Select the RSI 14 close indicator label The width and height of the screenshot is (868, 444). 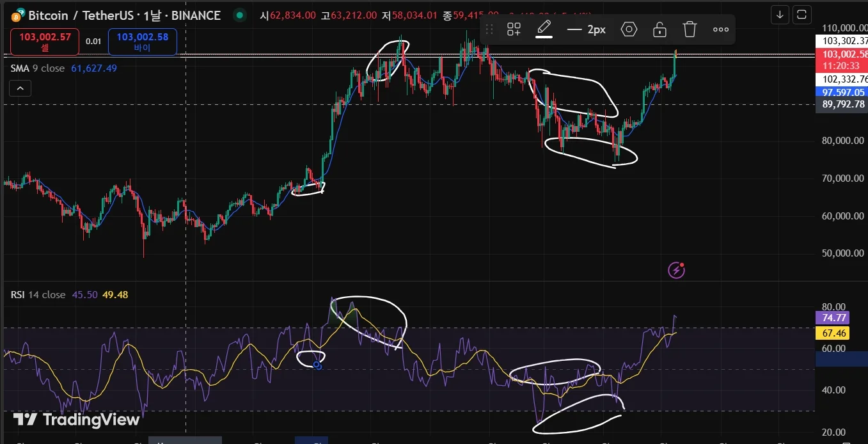[x=38, y=295]
